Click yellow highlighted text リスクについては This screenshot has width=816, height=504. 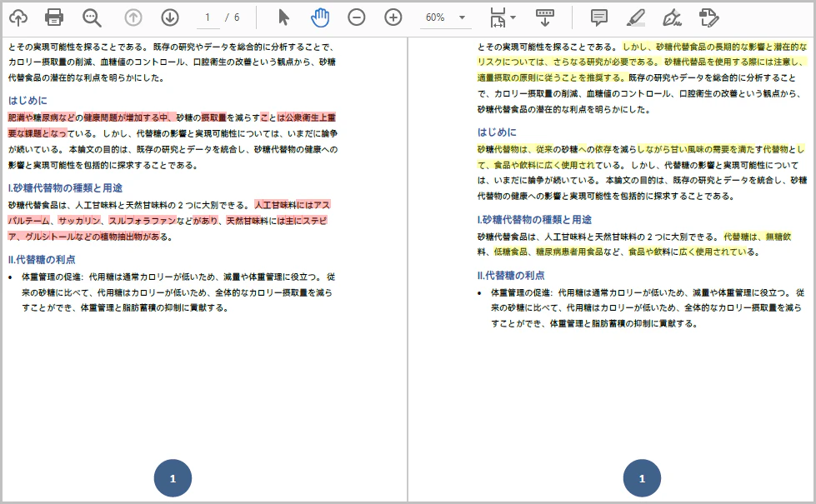coord(511,62)
